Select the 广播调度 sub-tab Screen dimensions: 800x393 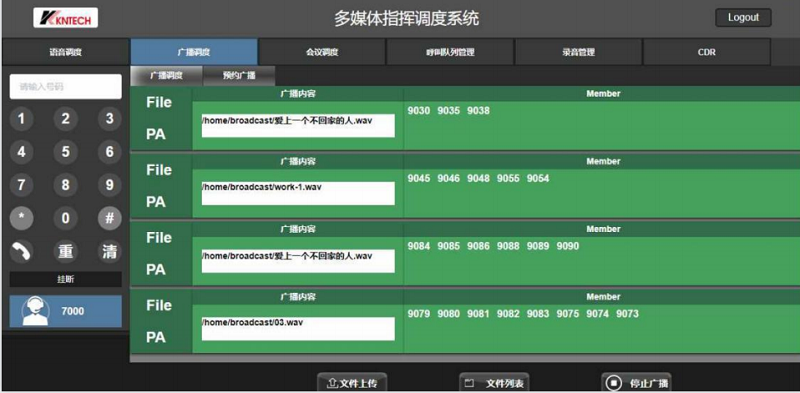[x=166, y=76]
